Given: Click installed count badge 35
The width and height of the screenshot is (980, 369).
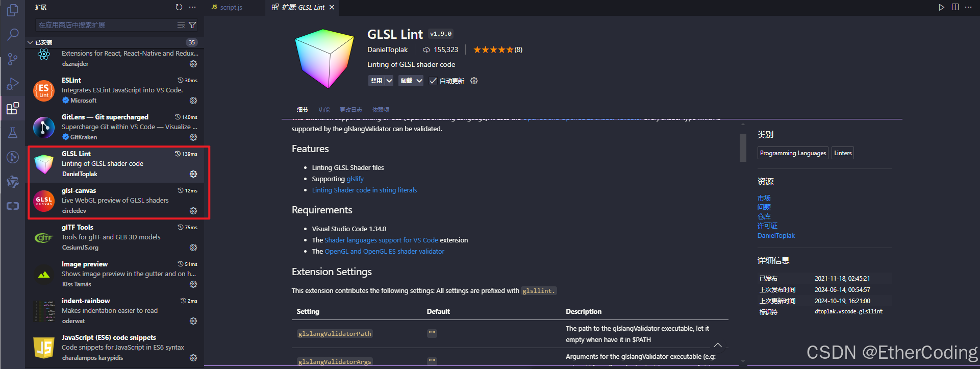Looking at the screenshot, I should 192,42.
